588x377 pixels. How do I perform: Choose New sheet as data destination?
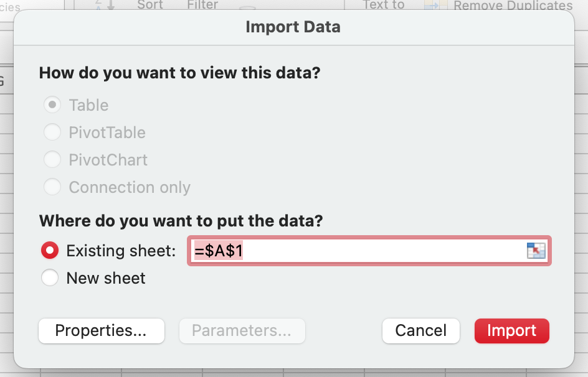tap(50, 278)
